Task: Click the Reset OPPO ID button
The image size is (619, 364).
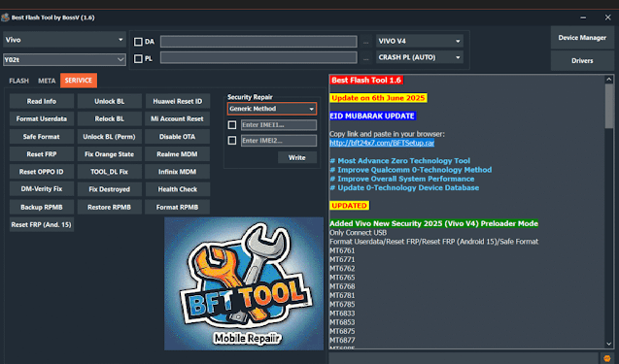Action: [x=42, y=172]
